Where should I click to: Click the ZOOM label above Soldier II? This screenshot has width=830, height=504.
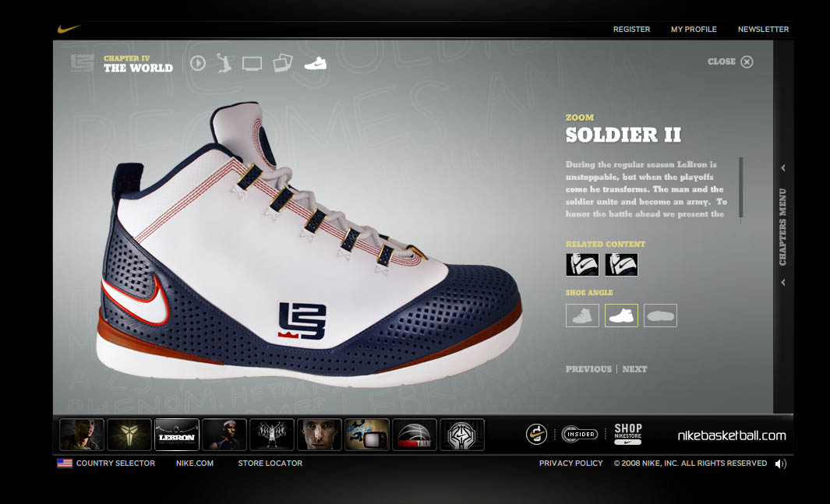(580, 118)
